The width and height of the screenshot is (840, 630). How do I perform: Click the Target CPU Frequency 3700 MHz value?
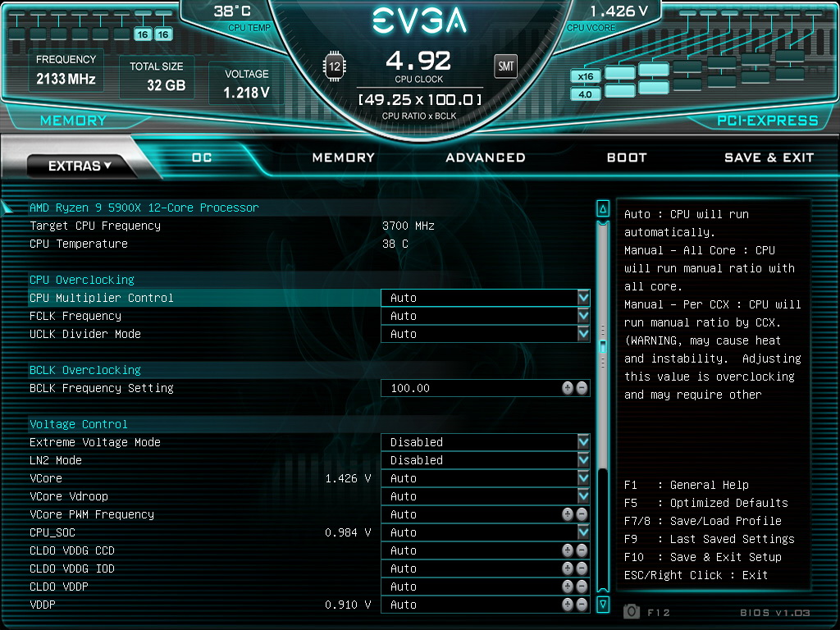409,226
